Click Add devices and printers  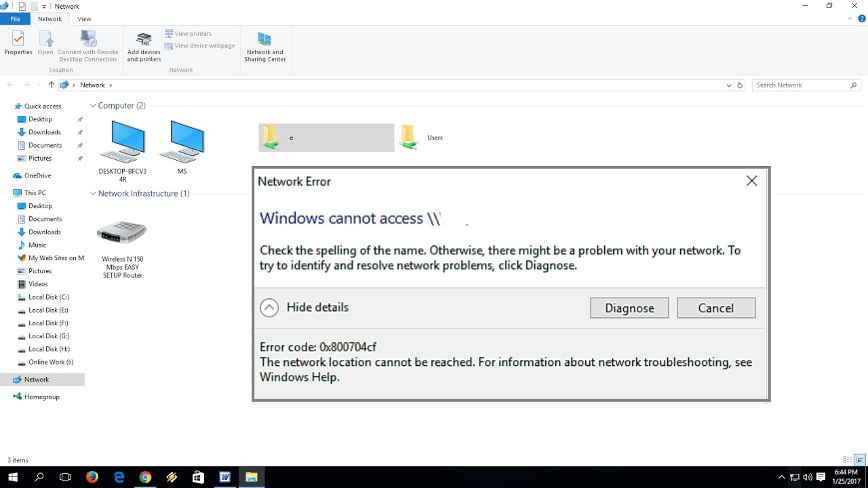pos(144,46)
